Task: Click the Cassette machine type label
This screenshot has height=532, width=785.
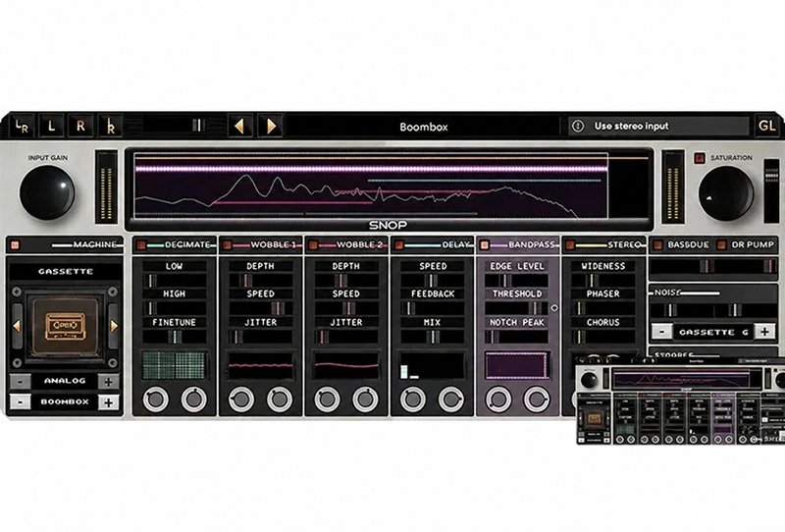Action: [x=66, y=272]
